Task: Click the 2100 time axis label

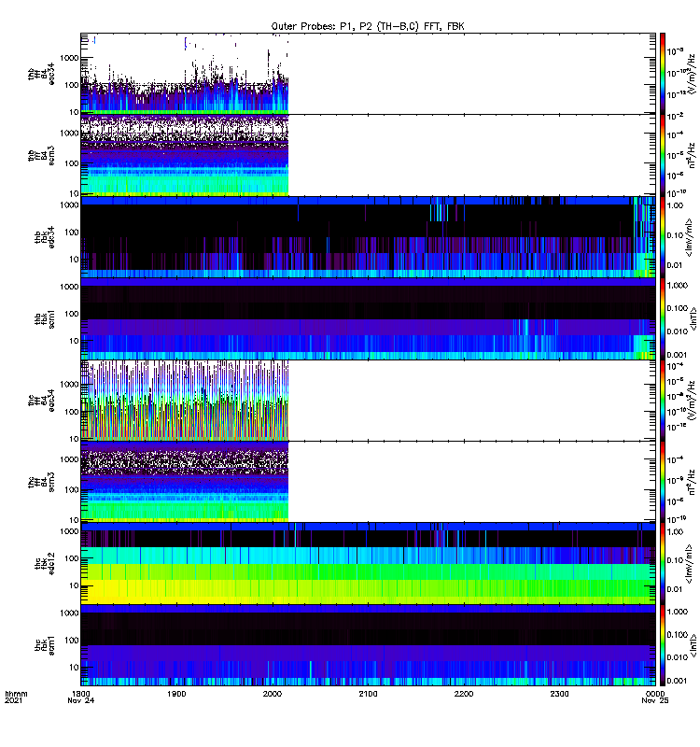Action: point(368,694)
